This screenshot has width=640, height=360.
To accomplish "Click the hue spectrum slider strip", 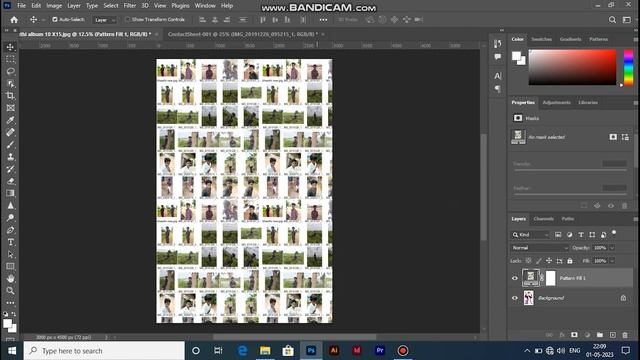I will 629,67.
